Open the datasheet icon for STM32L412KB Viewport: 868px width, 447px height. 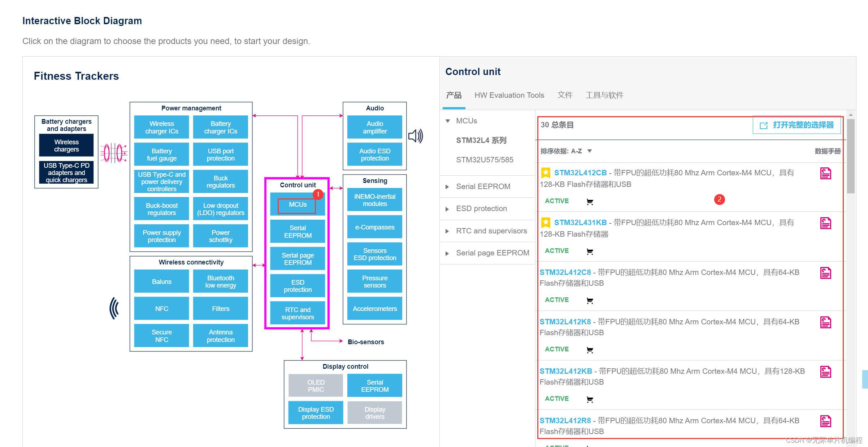tap(825, 372)
